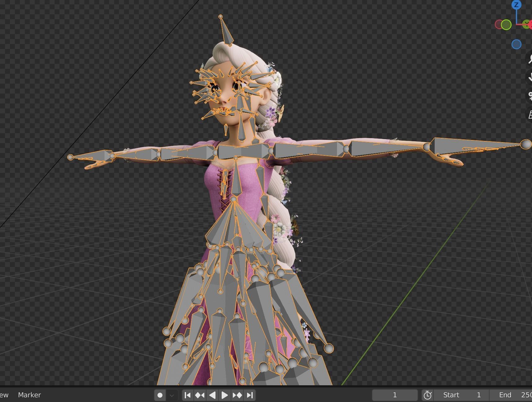Jump to the next keyframe
Viewport: 532px width, 402px height.
(x=237, y=395)
